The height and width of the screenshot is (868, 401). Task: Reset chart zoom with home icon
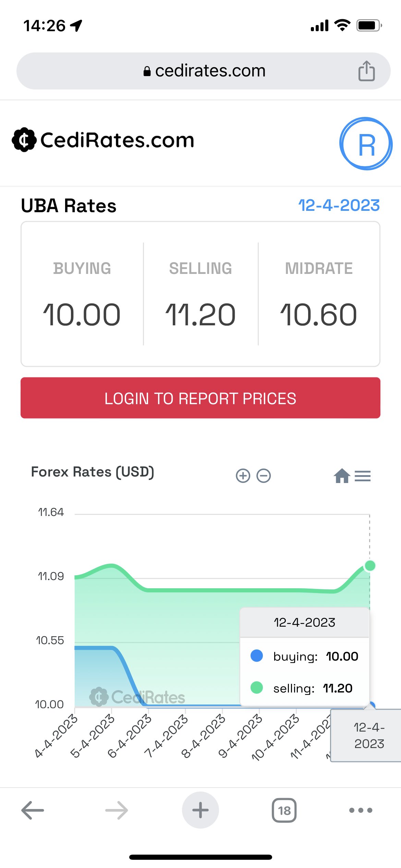point(342,475)
